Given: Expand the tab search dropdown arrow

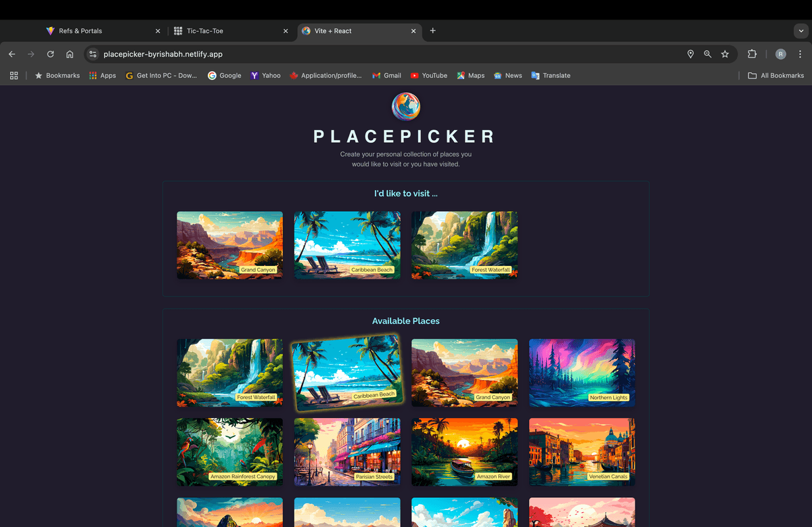Looking at the screenshot, I should tap(800, 31).
